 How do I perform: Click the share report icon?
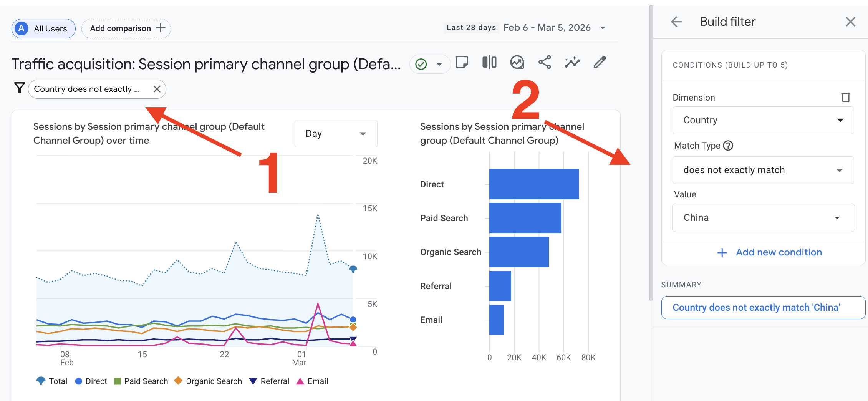(545, 62)
